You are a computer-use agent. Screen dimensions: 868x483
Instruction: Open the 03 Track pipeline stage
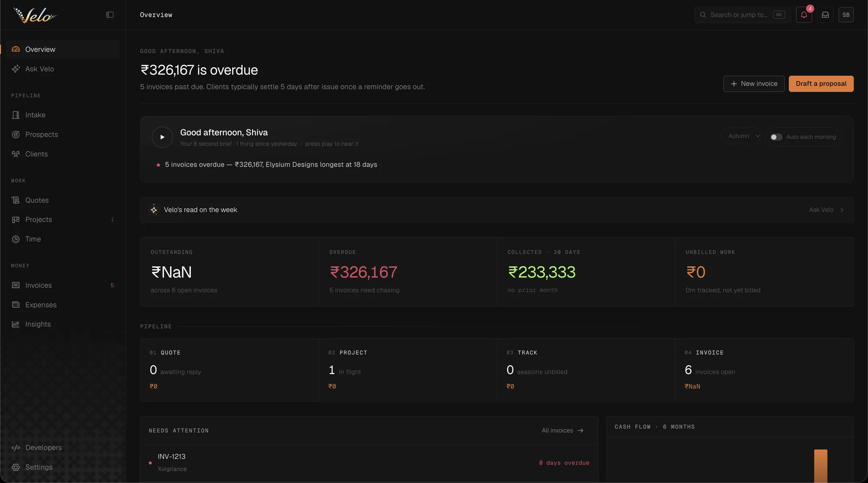pos(586,370)
